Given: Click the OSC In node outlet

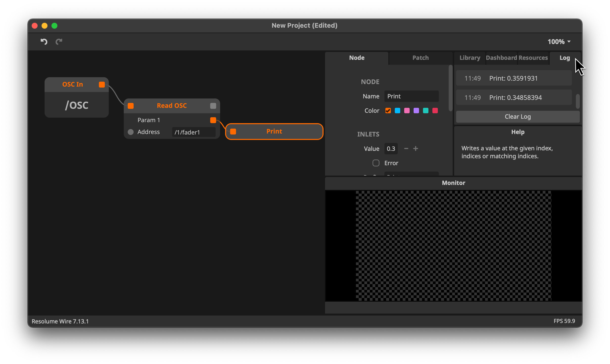Looking at the screenshot, I should [102, 85].
